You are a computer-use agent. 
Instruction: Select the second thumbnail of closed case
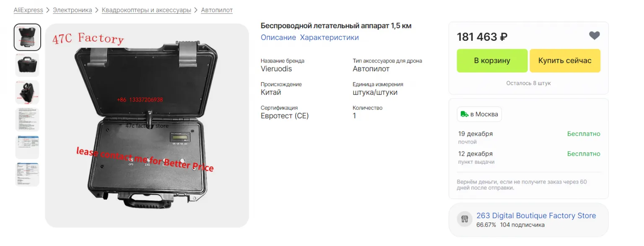[27, 65]
